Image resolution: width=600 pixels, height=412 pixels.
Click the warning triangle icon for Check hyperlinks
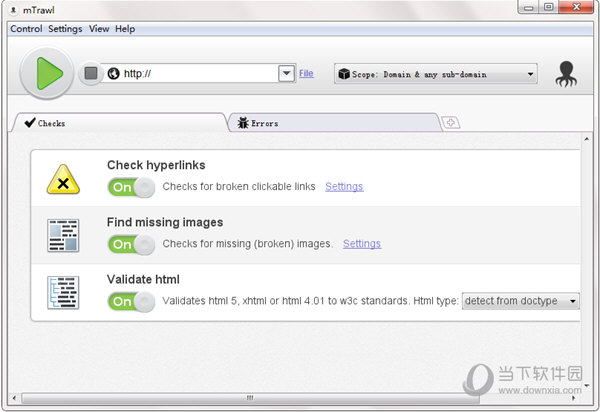[63, 179]
